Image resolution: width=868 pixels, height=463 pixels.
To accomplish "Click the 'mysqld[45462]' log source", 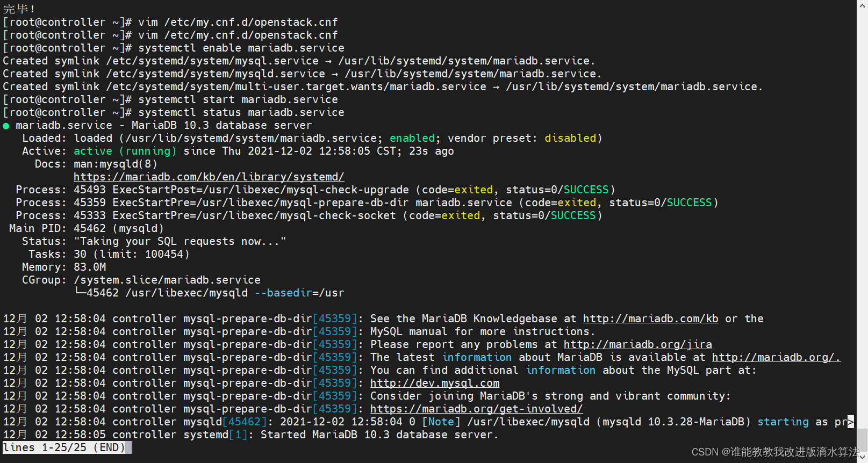I will click(x=225, y=422).
